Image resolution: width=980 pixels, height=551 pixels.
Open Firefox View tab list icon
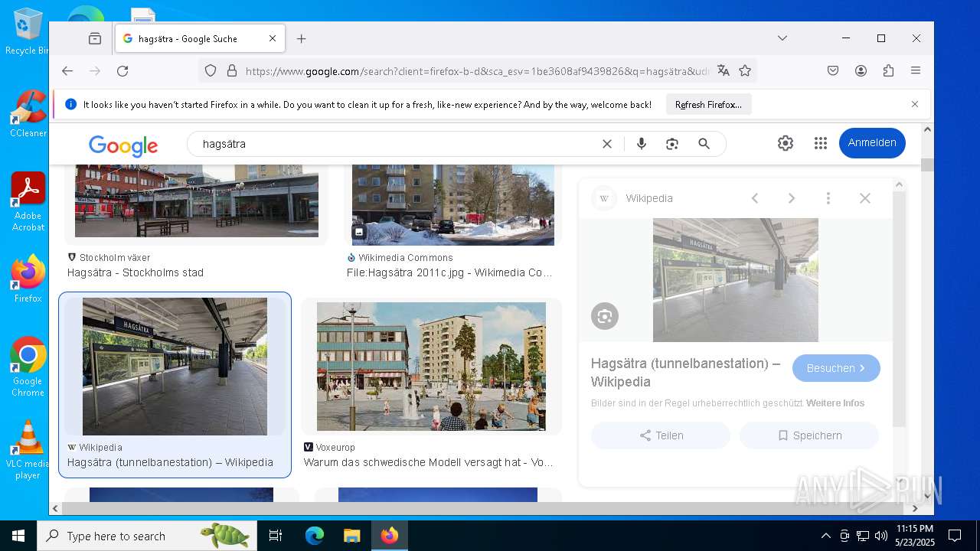(95, 38)
